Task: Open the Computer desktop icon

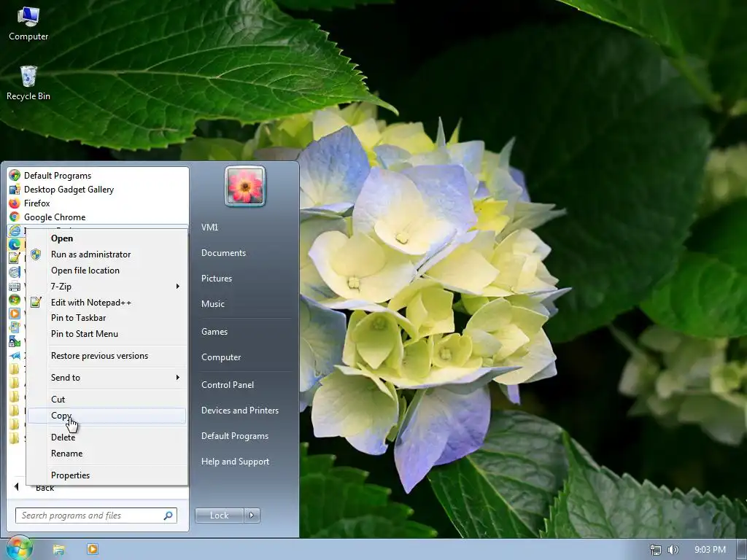Action: tap(28, 23)
